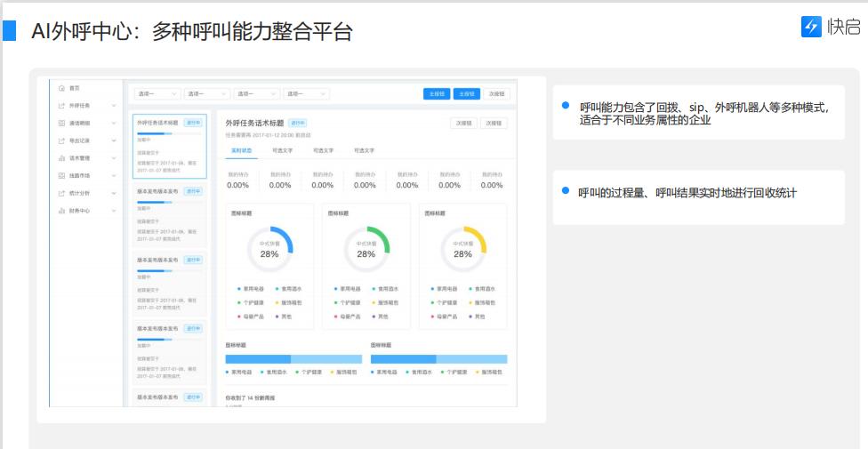Select the 线路市场 sidebar icon

click(x=61, y=176)
